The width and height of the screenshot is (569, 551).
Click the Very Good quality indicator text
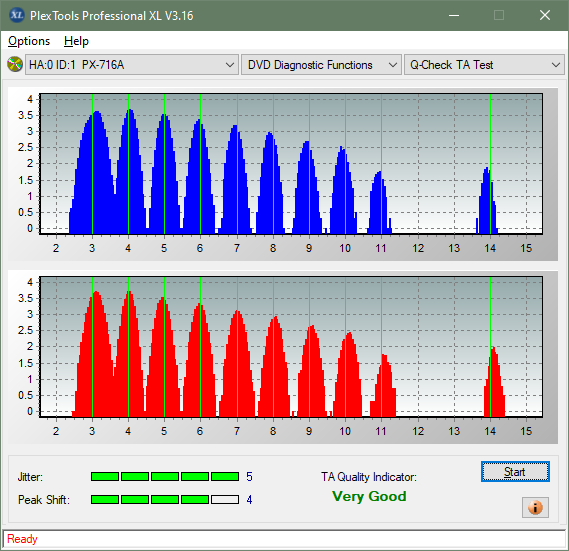coord(369,496)
